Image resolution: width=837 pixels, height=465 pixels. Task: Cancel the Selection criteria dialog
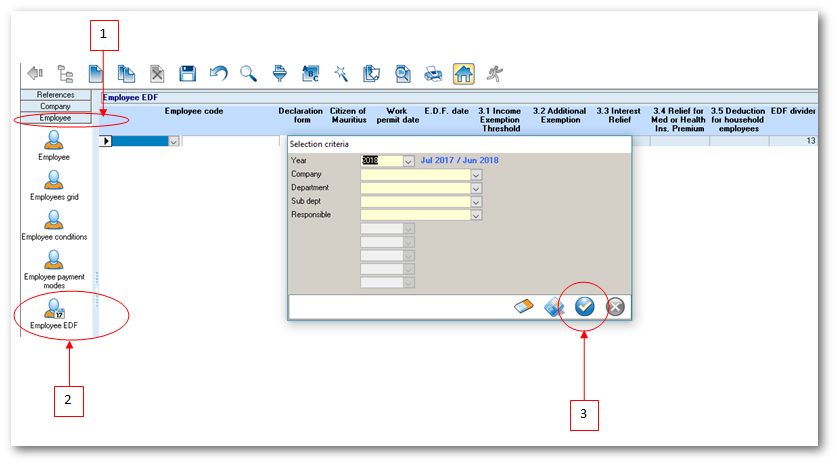pyautogui.click(x=616, y=307)
